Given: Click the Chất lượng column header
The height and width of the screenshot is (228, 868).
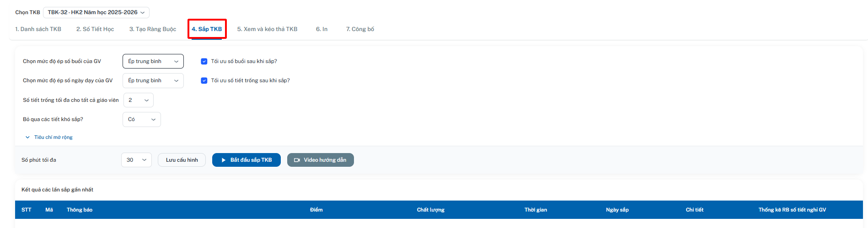Looking at the screenshot, I should pyautogui.click(x=430, y=210).
